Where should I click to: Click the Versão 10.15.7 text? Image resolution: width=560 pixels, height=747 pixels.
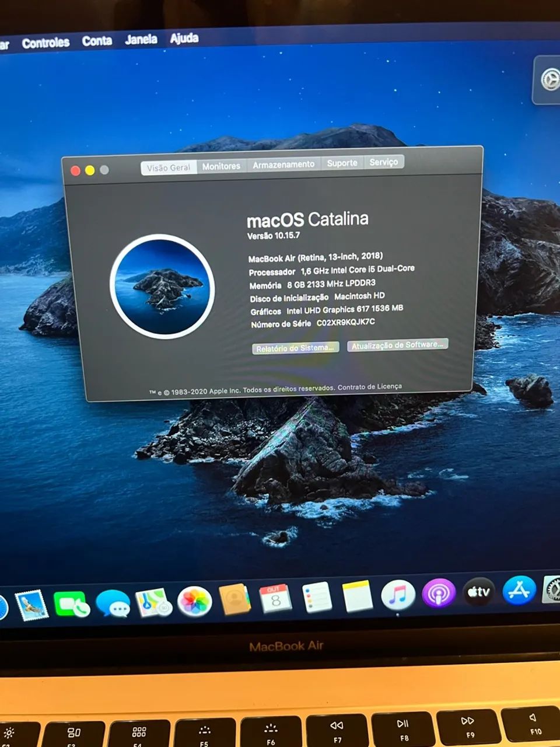click(274, 236)
